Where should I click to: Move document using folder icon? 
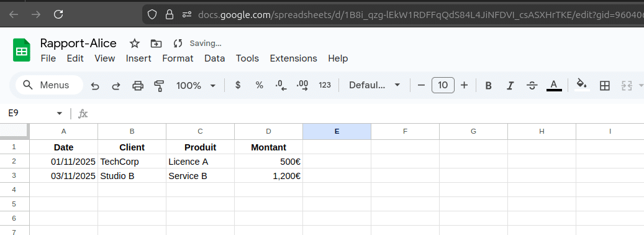point(156,43)
